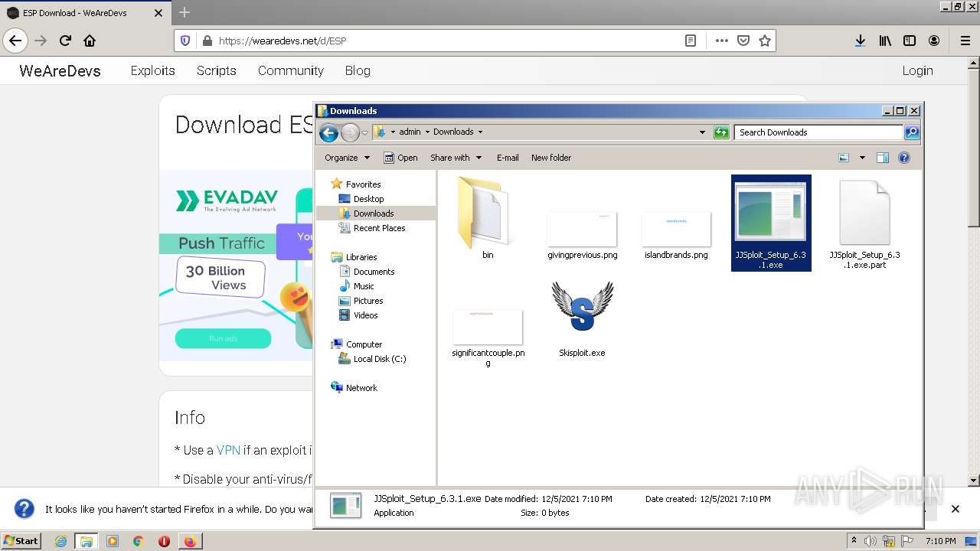This screenshot has width=980, height=551.
Task: Expand address bar history dropdown
Action: point(702,132)
